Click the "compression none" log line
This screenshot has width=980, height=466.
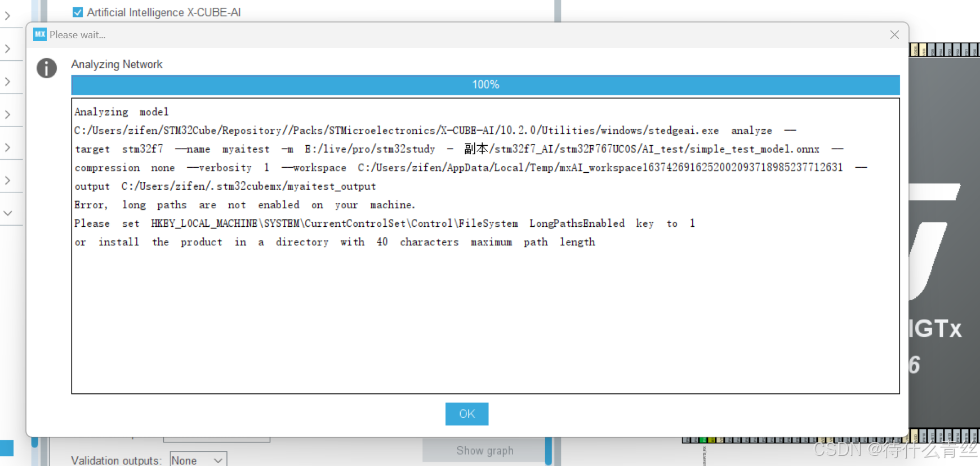[x=471, y=168]
